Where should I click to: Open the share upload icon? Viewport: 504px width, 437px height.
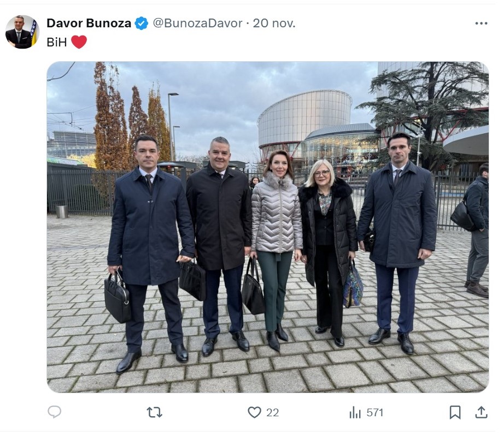click(481, 412)
